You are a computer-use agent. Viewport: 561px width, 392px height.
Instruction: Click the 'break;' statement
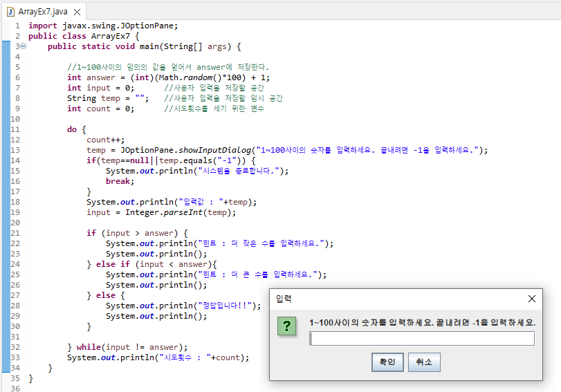(x=120, y=181)
